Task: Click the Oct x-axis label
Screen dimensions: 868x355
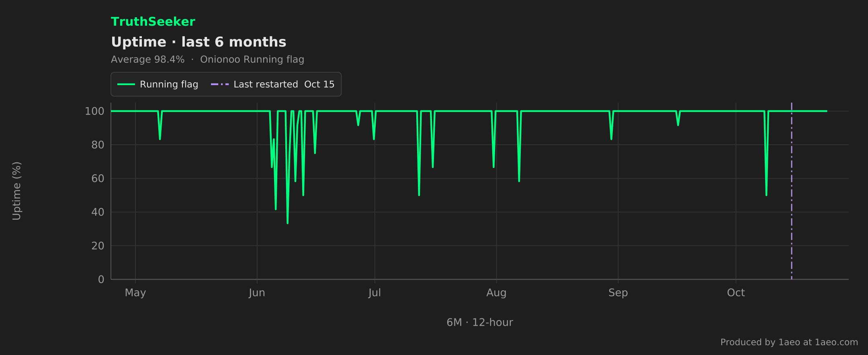Action: 736,293
